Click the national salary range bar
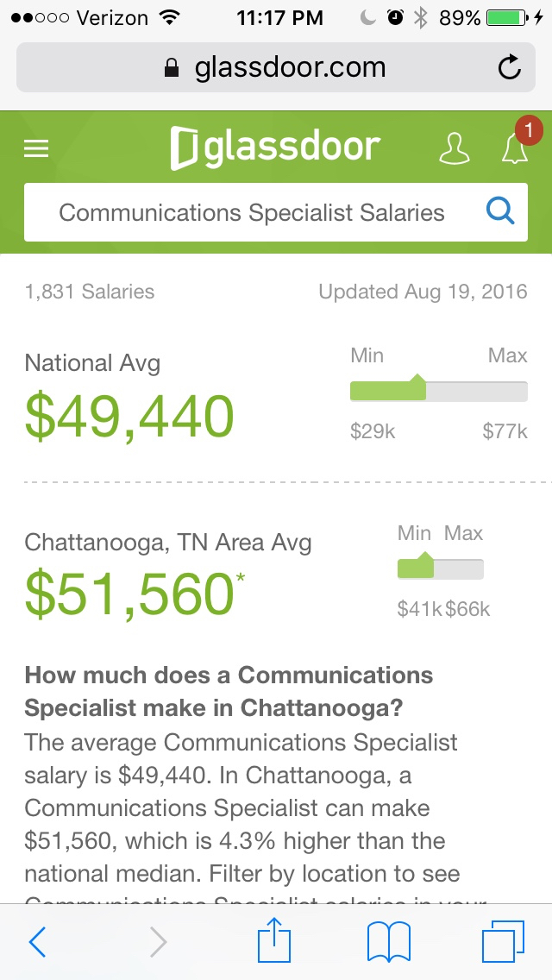This screenshot has height=980, width=552. click(438, 391)
